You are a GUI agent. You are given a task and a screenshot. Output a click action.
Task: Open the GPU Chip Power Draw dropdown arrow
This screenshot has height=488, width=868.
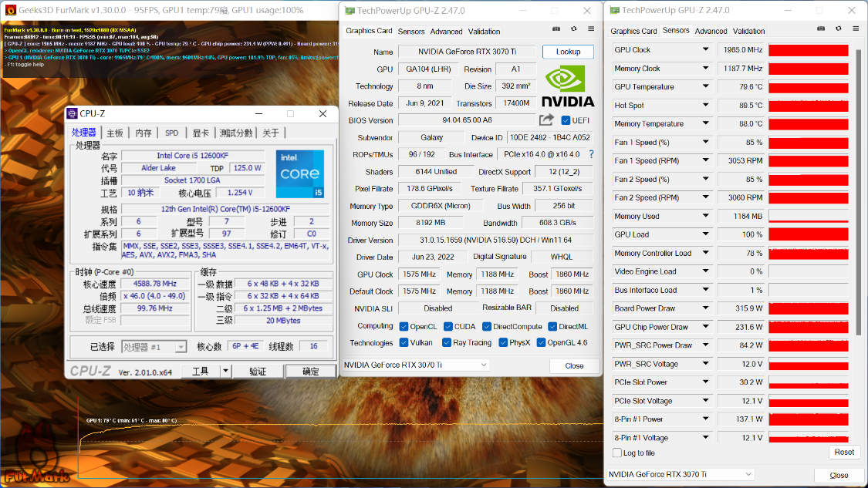(705, 326)
